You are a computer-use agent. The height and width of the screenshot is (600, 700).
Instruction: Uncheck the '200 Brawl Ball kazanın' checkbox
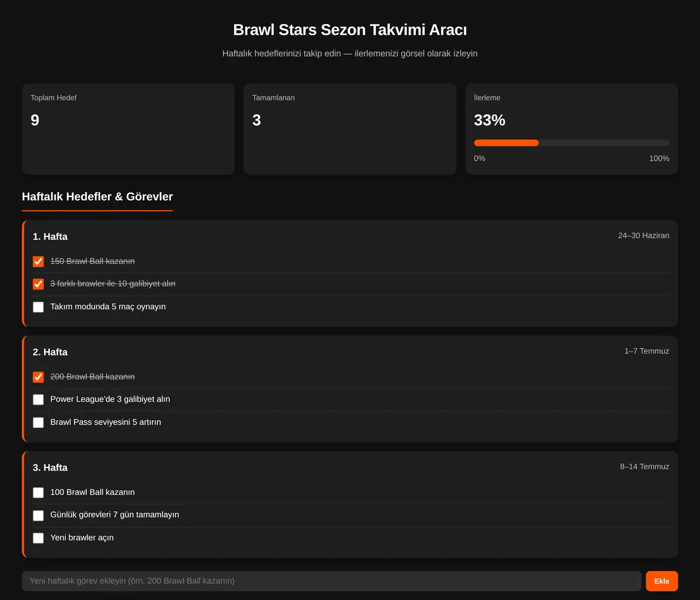coord(38,377)
